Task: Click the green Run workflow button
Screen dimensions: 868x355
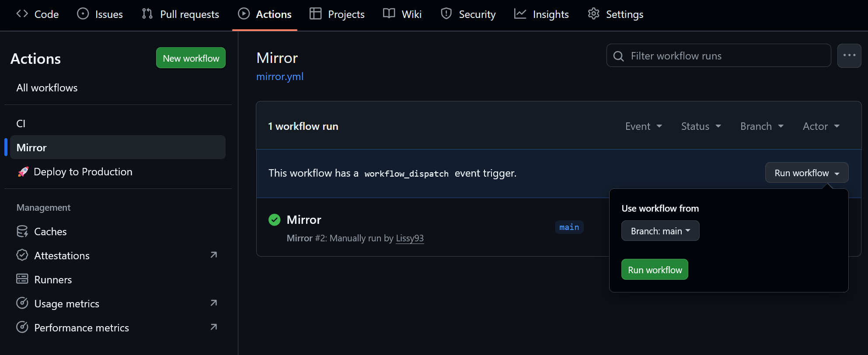Action: (x=655, y=270)
